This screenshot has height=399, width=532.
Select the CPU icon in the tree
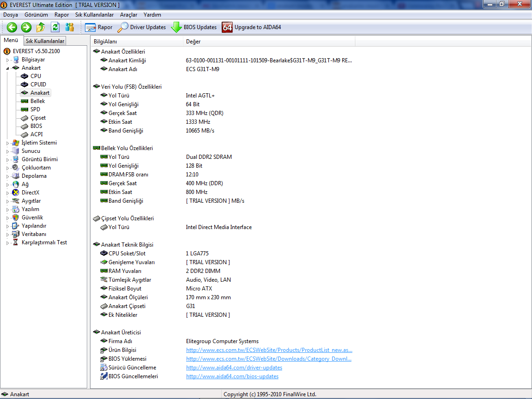(x=24, y=76)
